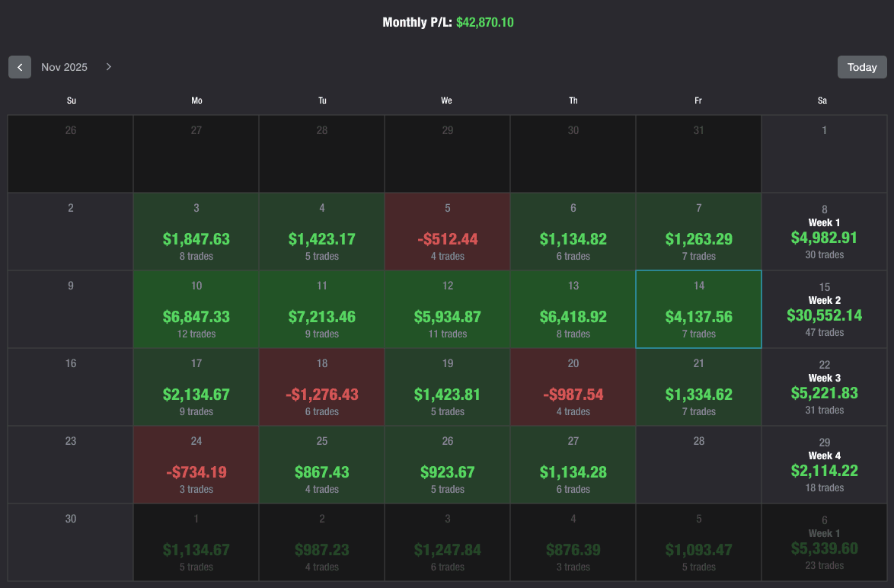View the Week 2 summary $30,552.14
Screen dimensions: 894x588
tap(825, 309)
